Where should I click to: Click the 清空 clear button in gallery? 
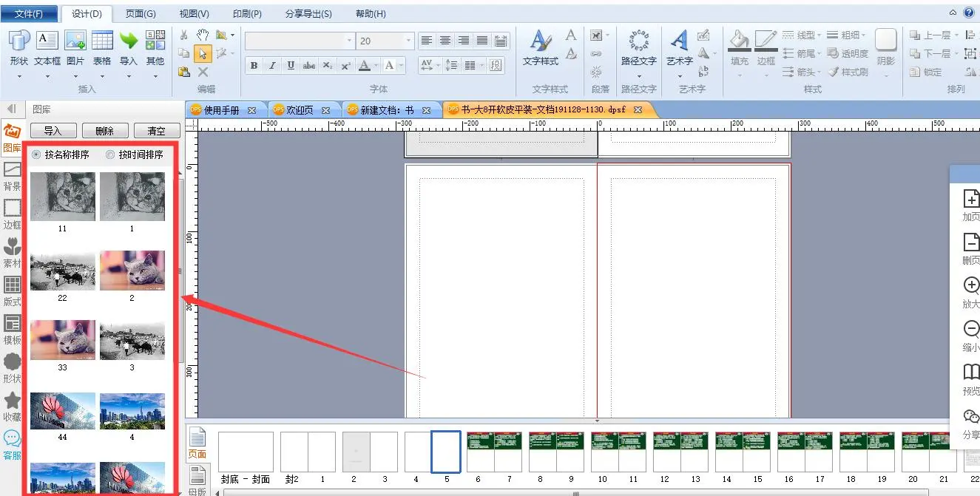(156, 131)
